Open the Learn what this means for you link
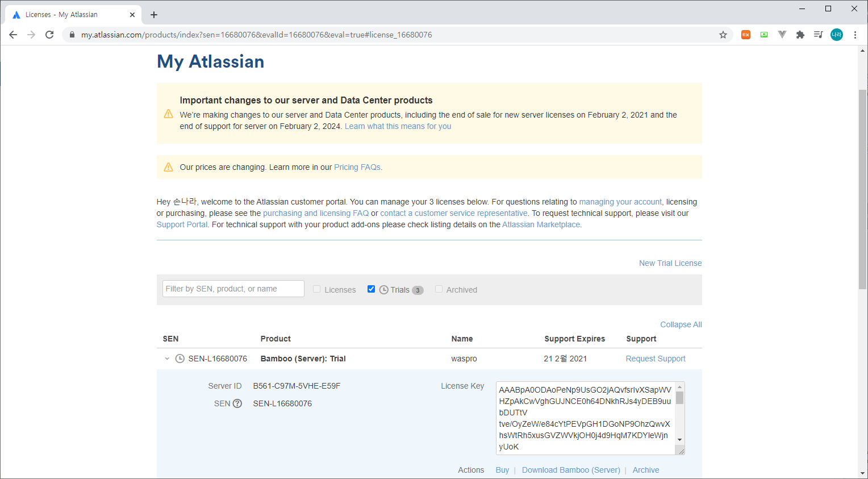868x479 pixels. coord(398,126)
